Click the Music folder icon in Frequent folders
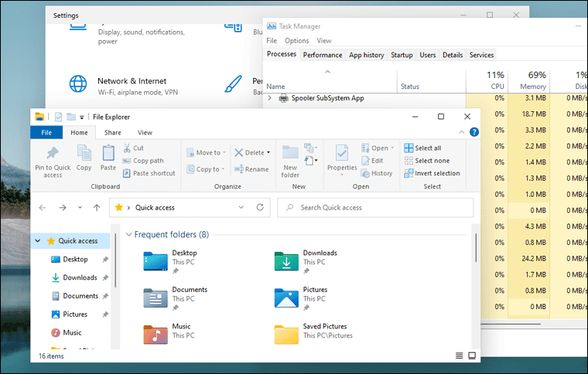This screenshot has height=374, width=588. (156, 335)
